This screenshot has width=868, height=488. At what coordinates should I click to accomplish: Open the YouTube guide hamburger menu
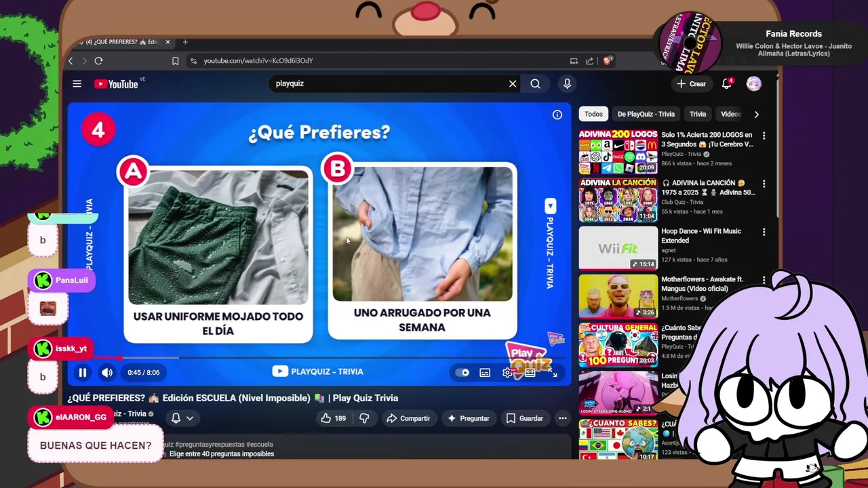tap(77, 84)
